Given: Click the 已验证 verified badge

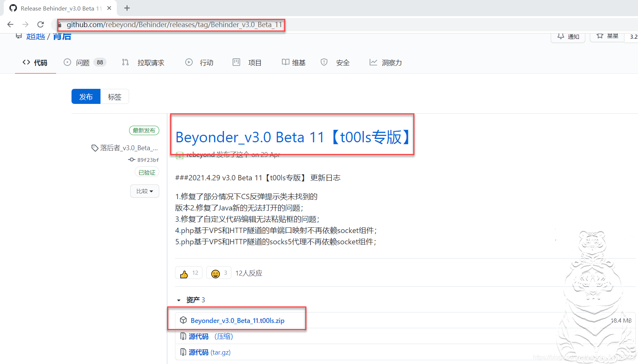Looking at the screenshot, I should pos(147,172).
